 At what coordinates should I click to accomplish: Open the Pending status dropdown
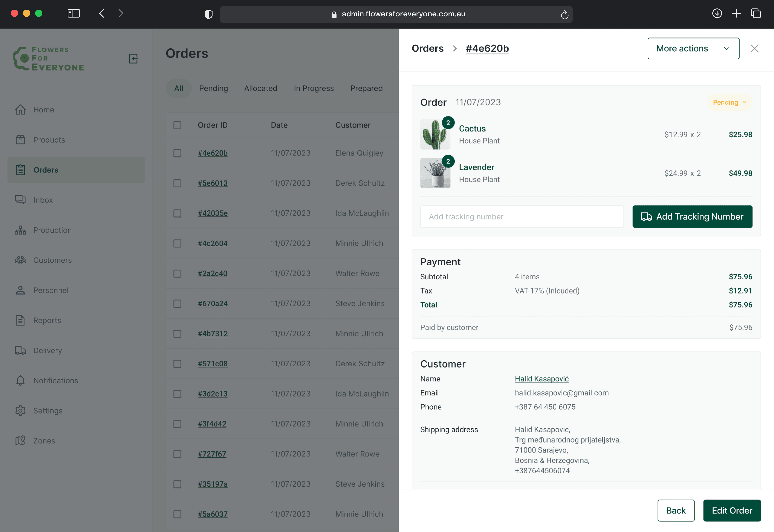(729, 102)
